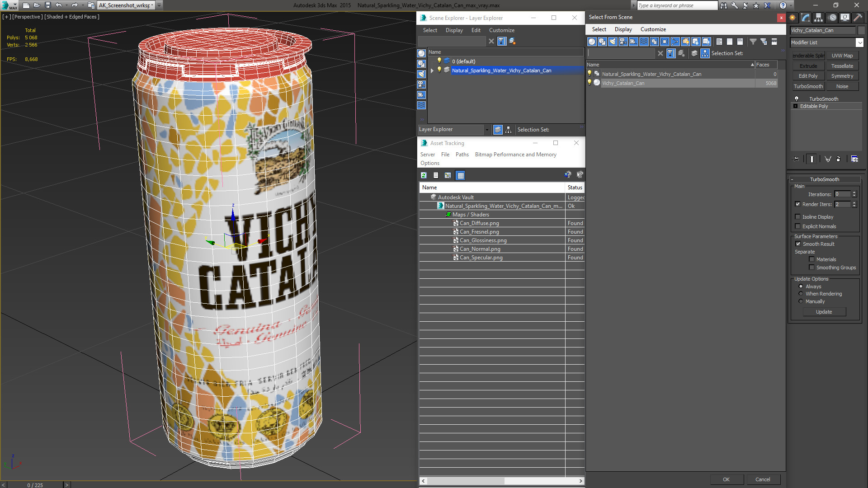Toggle the Render Iters checkbox
The height and width of the screenshot is (488, 868).
(797, 204)
